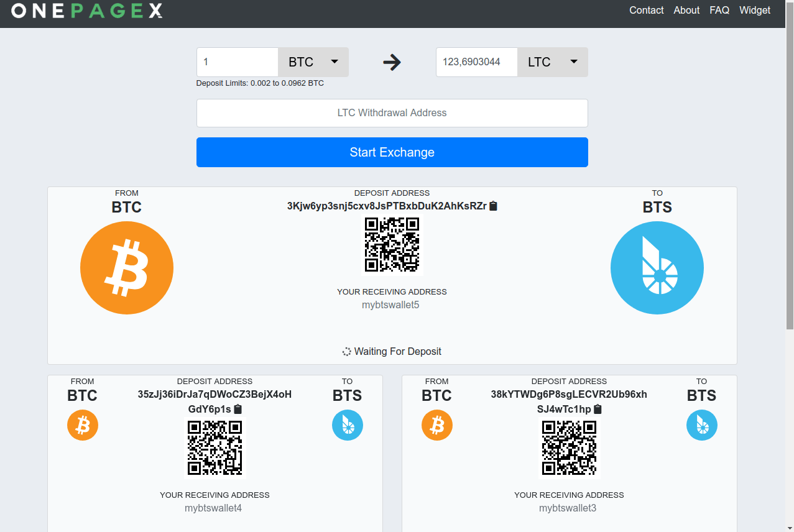Focus the deposit amount field showing 1
Screen dimensions: 794x532
click(238, 62)
